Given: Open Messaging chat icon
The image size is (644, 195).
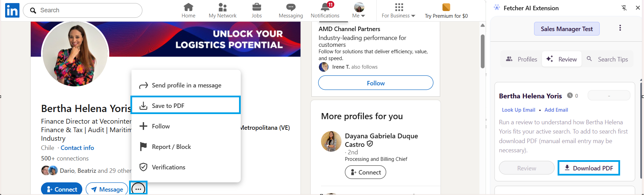Looking at the screenshot, I should [291, 7].
